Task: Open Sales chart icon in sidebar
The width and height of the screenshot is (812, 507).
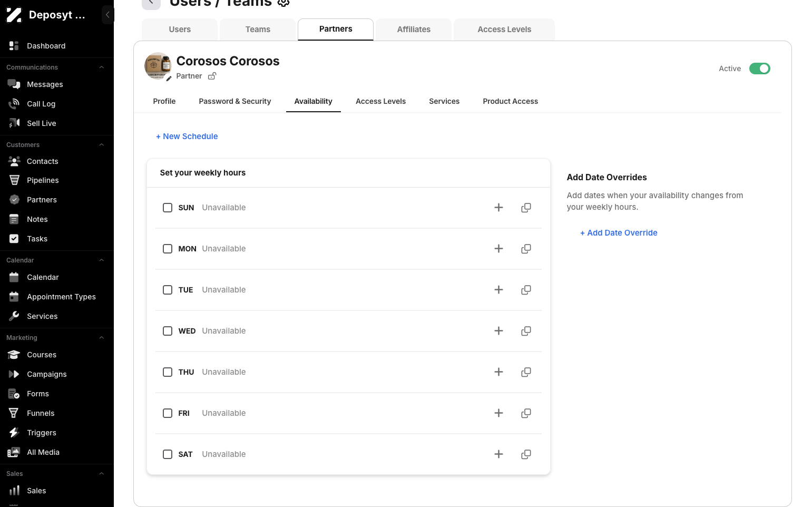Action: click(x=14, y=491)
